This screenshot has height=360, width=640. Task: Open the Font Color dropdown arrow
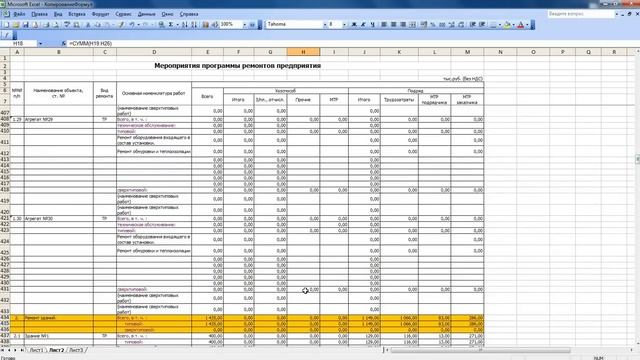[527, 25]
